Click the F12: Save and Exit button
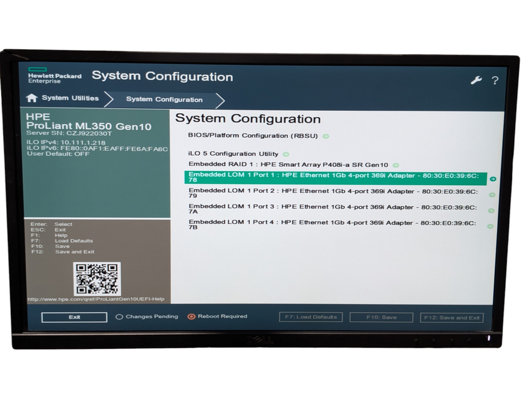Image resolution: width=532 pixels, height=400 pixels. coord(451,318)
